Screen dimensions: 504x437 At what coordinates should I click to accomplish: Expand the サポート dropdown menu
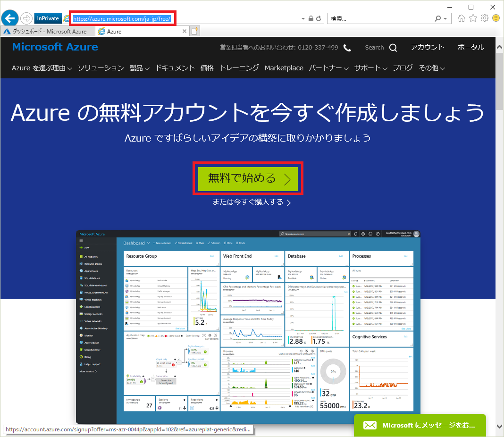[370, 68]
